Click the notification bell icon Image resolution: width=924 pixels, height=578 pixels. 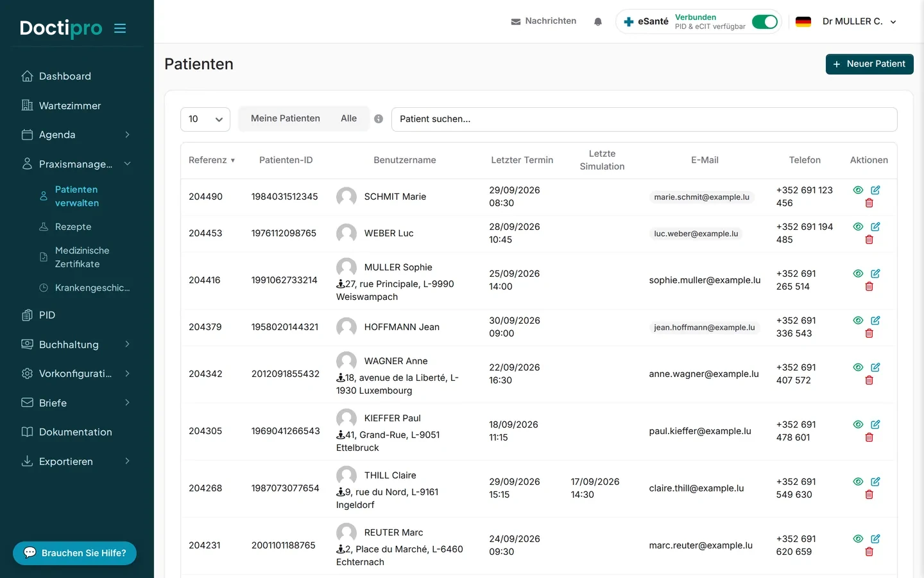click(598, 22)
